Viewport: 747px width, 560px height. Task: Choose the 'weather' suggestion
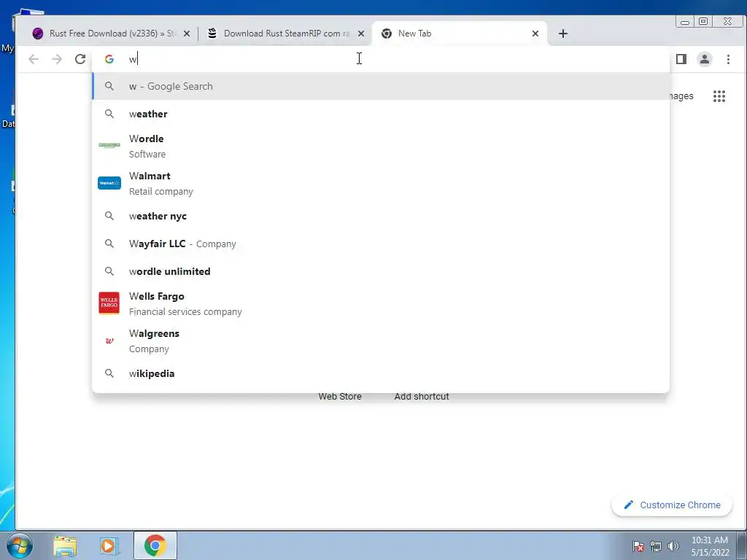coord(381,114)
